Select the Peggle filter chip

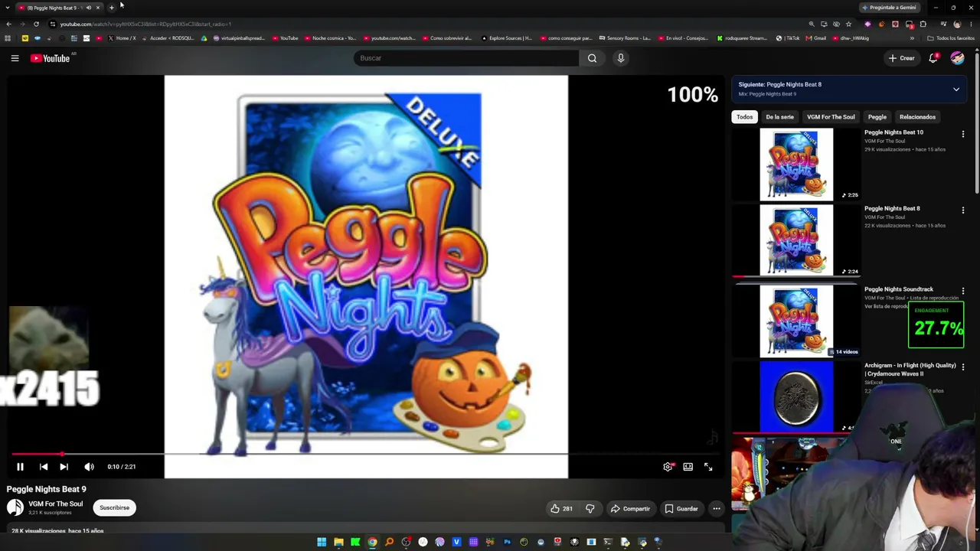pos(877,117)
